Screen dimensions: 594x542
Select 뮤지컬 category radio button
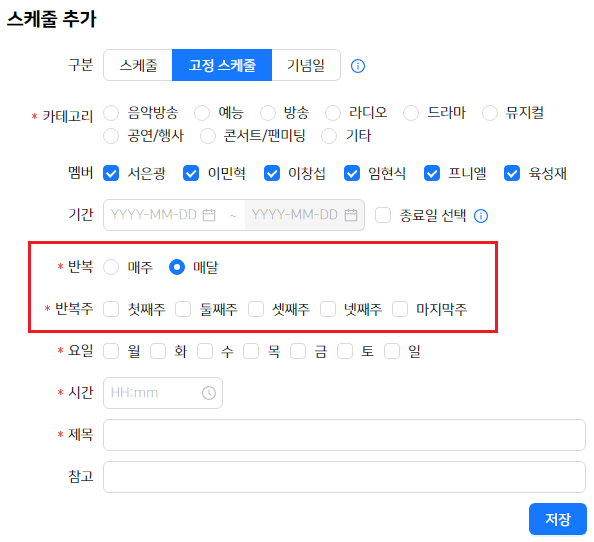pyautogui.click(x=490, y=113)
